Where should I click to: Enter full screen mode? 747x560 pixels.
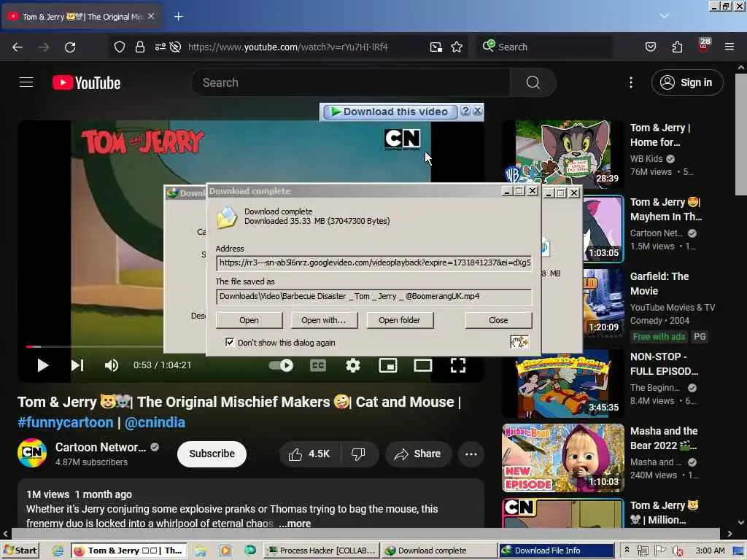click(x=458, y=365)
